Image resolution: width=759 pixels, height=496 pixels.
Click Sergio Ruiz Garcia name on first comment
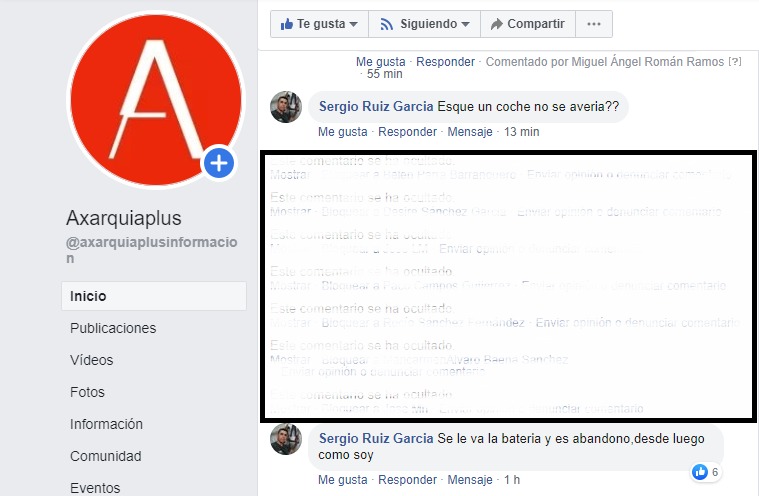point(376,106)
